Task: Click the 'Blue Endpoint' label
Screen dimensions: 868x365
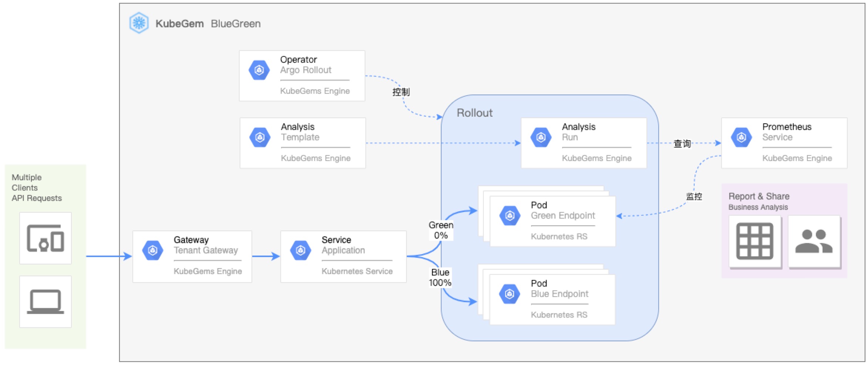Action: 560,294
